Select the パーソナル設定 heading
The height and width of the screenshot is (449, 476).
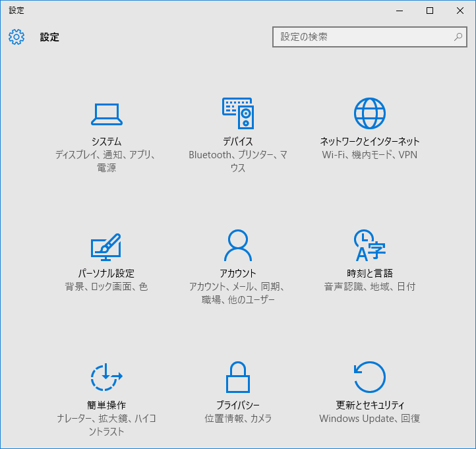106,273
